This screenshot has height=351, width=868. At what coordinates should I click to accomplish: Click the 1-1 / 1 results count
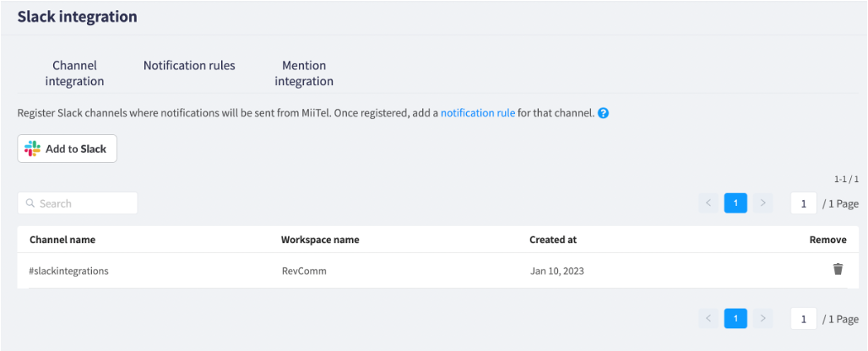[x=846, y=179]
